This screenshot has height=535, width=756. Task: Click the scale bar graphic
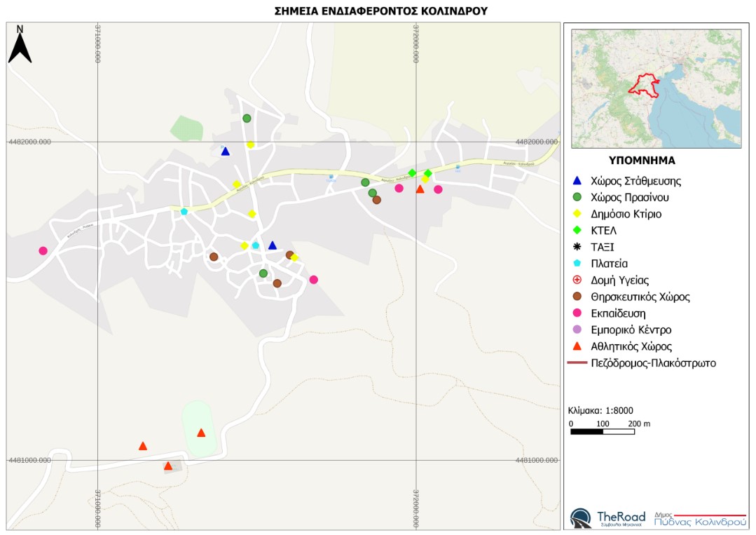pos(602,432)
